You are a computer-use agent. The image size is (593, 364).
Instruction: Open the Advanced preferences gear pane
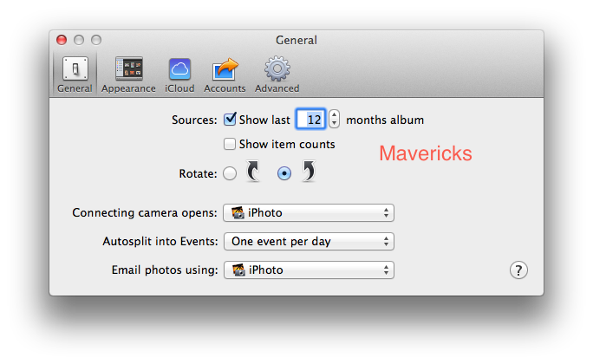click(x=277, y=75)
